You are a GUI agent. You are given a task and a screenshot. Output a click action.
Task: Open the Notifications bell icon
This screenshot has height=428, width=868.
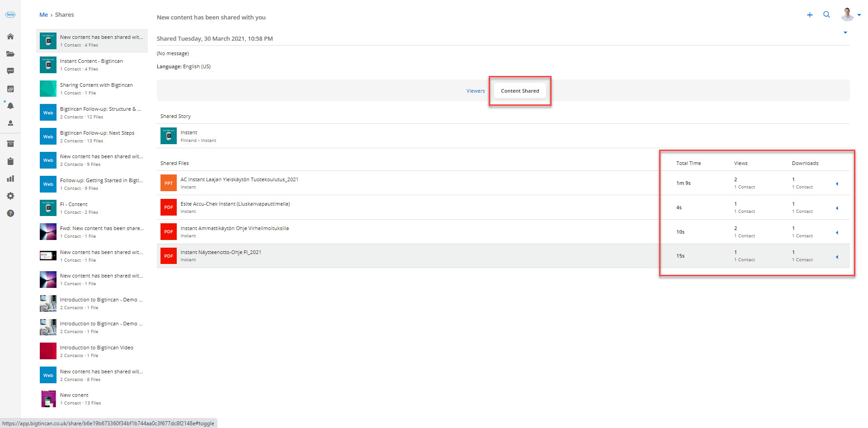coord(10,106)
